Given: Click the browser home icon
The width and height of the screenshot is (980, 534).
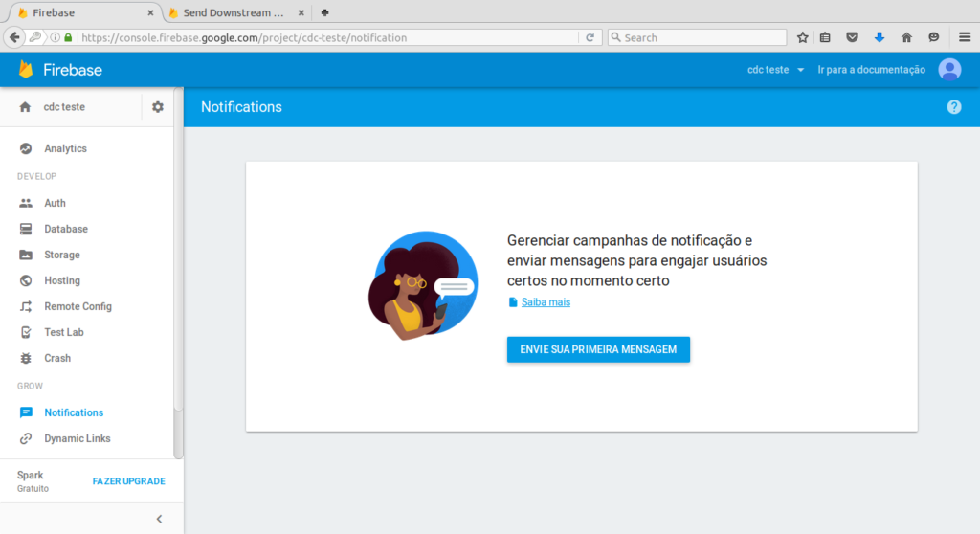Looking at the screenshot, I should pos(906,37).
